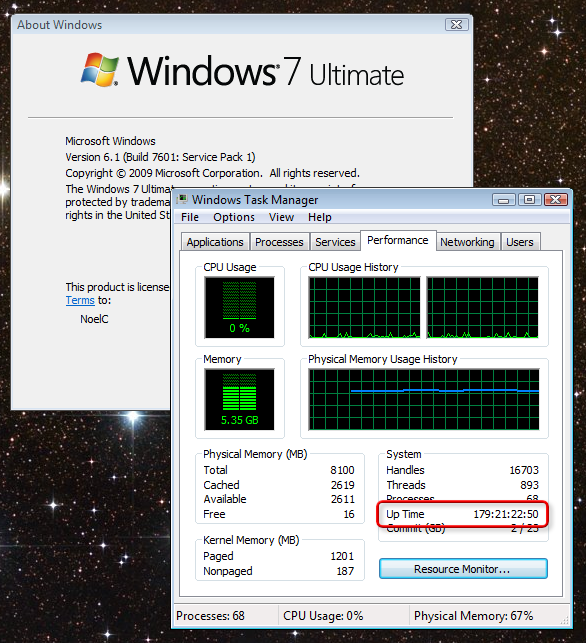The width and height of the screenshot is (586, 643).
Task: Click the Up Time value 179:21:22:50
Action: point(506,514)
